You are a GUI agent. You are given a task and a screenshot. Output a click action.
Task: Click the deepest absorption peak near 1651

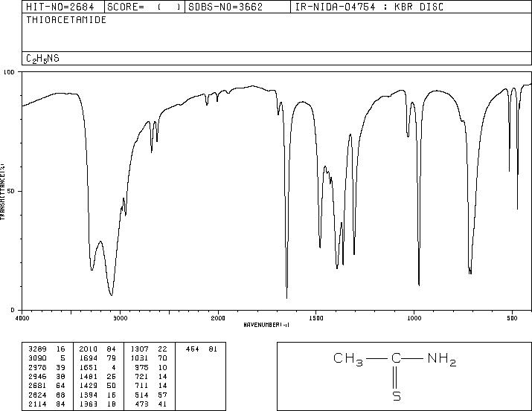coord(287,297)
